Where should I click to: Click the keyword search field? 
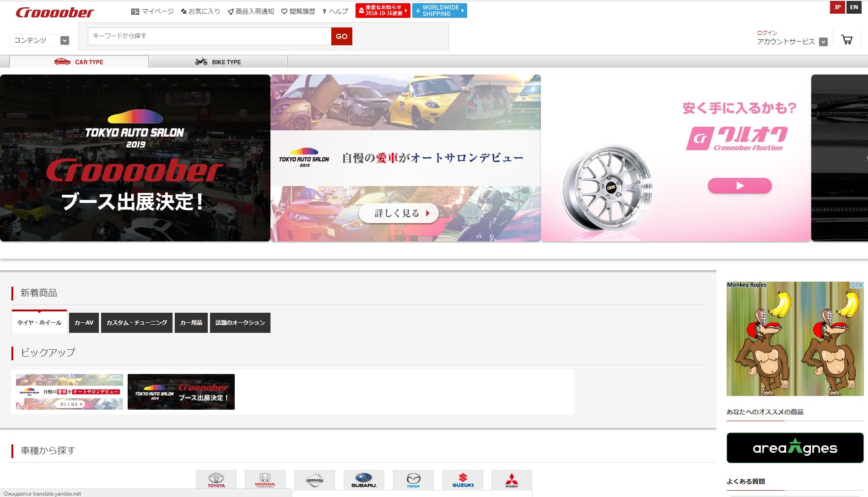[210, 36]
